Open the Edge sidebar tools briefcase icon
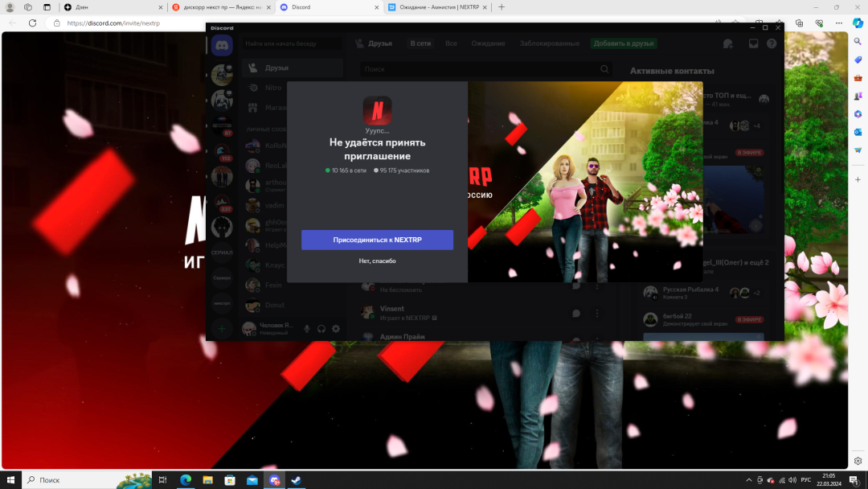Viewport: 868px width, 489px height. (x=858, y=78)
